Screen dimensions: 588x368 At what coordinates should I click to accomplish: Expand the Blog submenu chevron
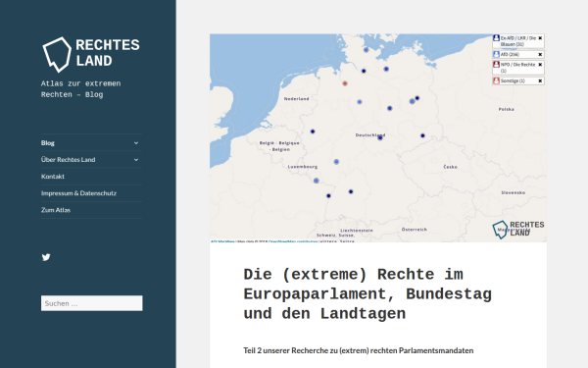pos(136,142)
